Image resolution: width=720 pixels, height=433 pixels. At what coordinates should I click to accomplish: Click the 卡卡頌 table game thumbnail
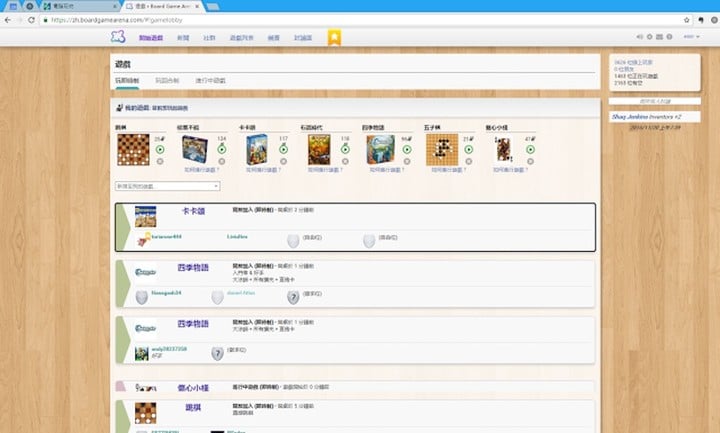click(146, 217)
